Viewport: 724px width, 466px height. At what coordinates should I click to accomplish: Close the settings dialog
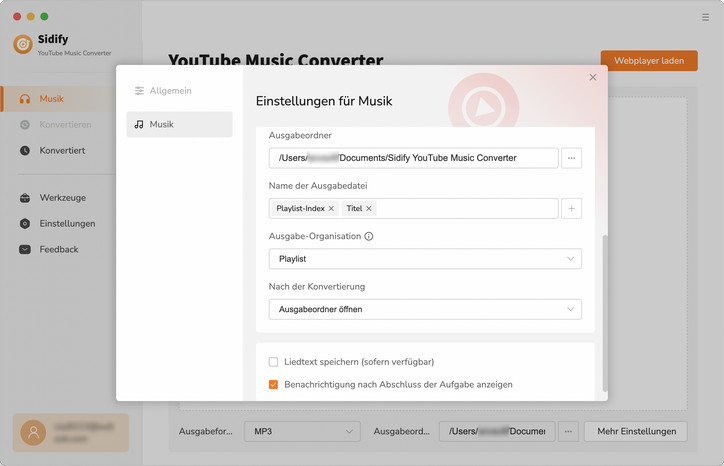point(593,77)
